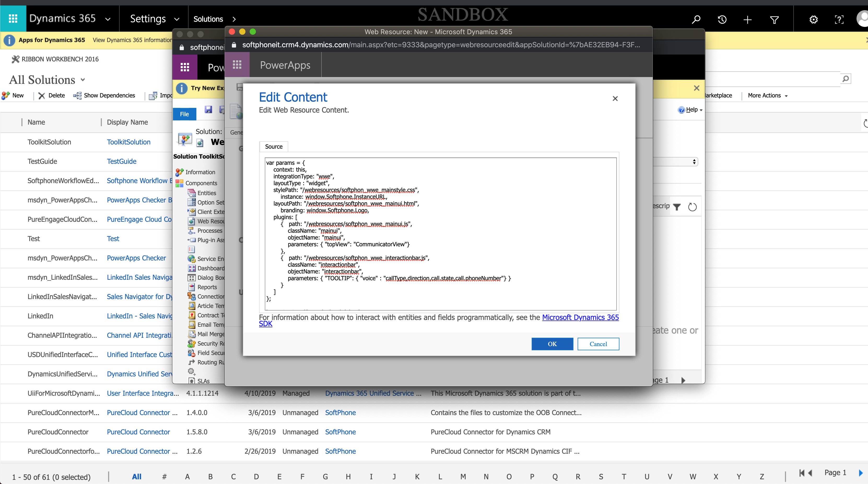Sort solutions by Name column header
Image resolution: width=868 pixels, height=484 pixels.
(x=36, y=122)
